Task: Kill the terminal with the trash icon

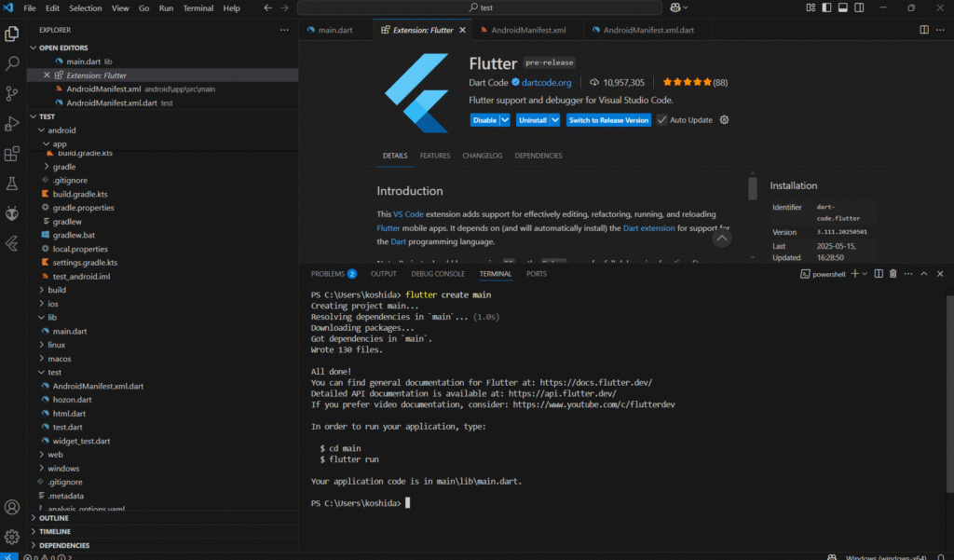Action: coord(893,274)
